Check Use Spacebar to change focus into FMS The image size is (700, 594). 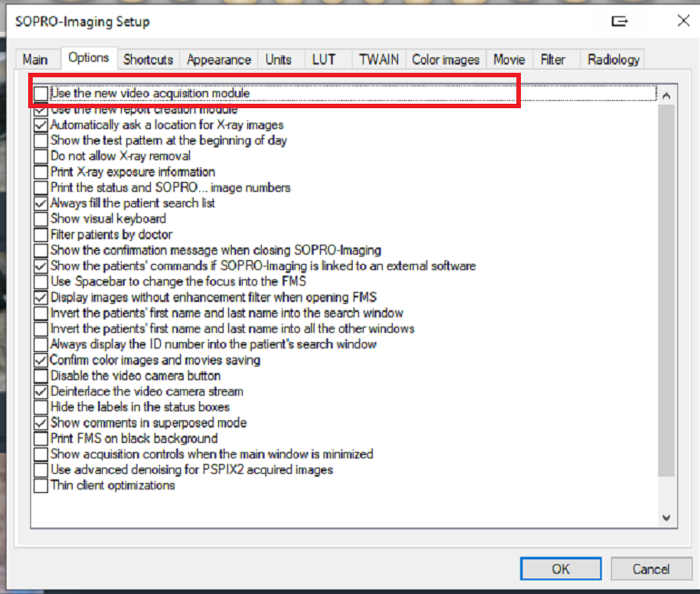click(x=41, y=282)
